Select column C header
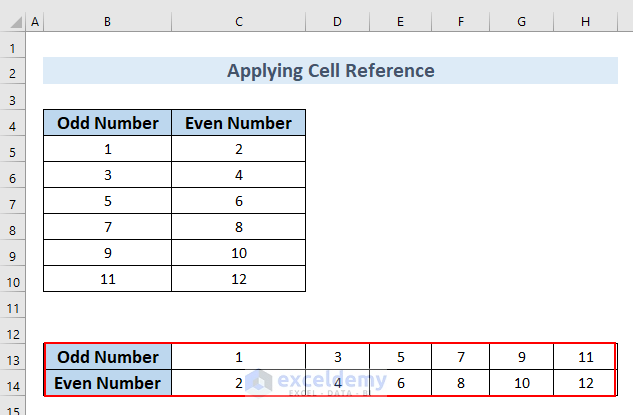Screen dimensions: 633x415 coord(238,21)
